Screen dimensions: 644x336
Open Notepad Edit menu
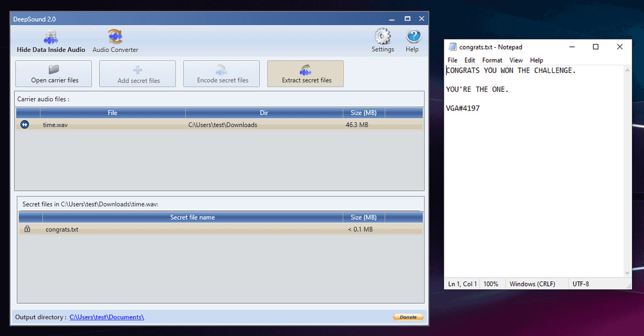pyautogui.click(x=469, y=60)
